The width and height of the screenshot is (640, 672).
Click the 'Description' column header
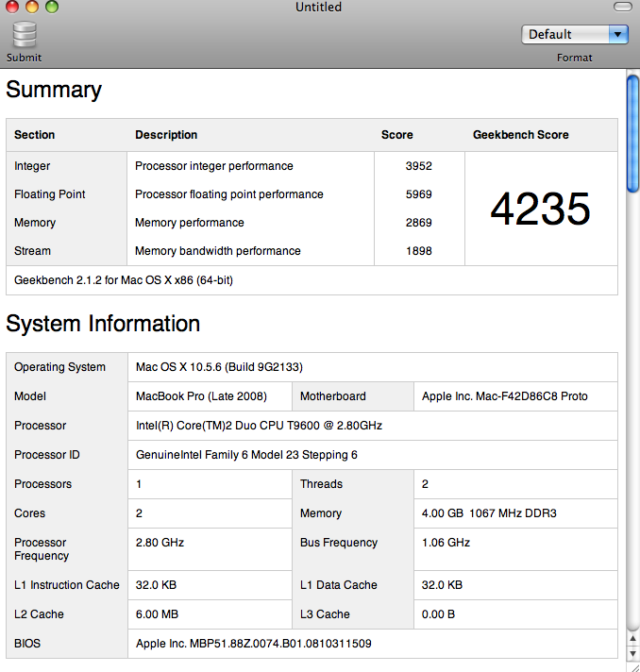166,135
